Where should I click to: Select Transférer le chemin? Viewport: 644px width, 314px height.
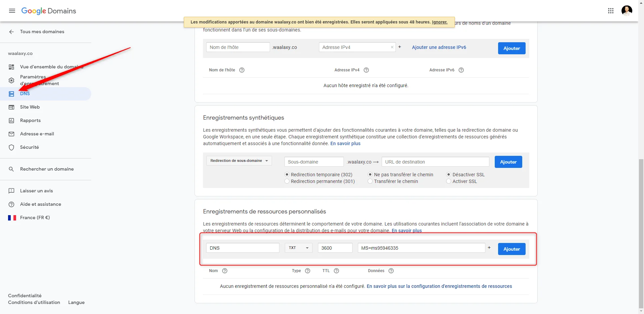370,181
